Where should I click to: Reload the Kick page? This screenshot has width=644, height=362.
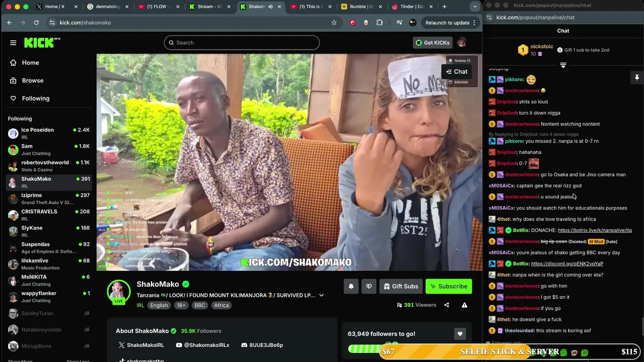tap(36, 23)
